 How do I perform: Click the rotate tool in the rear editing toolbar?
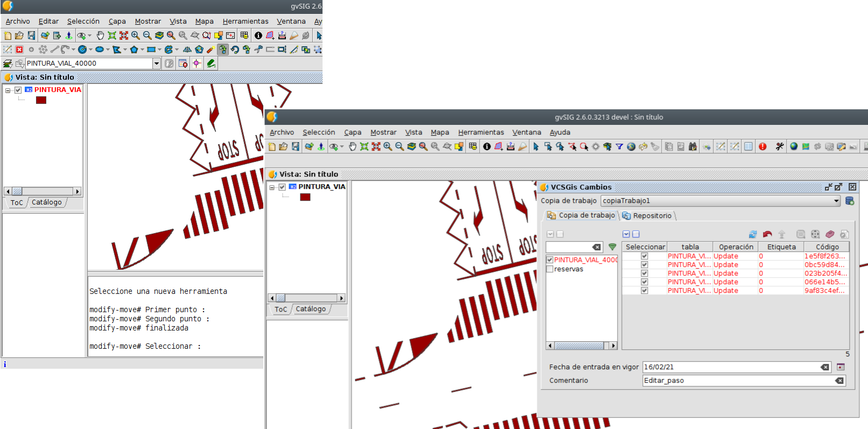pyautogui.click(x=235, y=50)
